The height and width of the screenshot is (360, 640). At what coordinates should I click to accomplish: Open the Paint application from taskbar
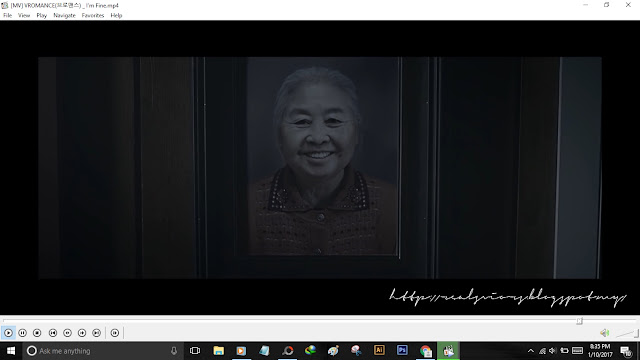(333, 351)
